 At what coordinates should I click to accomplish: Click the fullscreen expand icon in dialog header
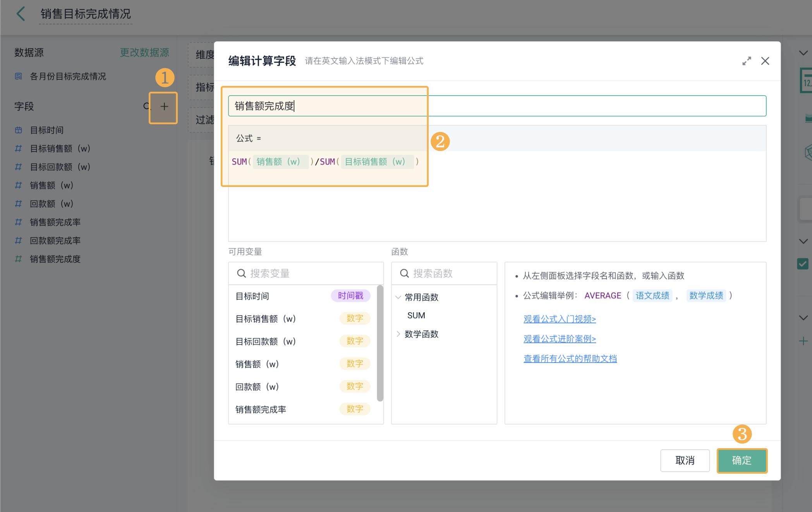(x=747, y=61)
